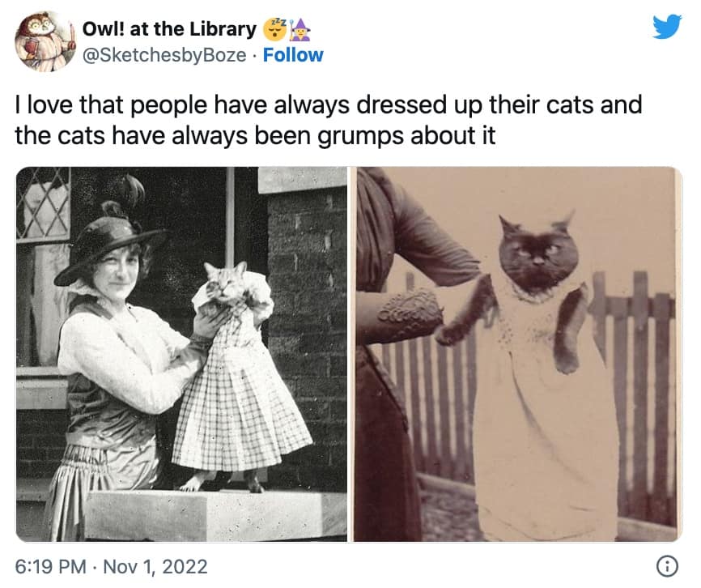This screenshot has width=701, height=588.
Task: Open the "Owl! at the Library" profile name
Action: point(169,30)
